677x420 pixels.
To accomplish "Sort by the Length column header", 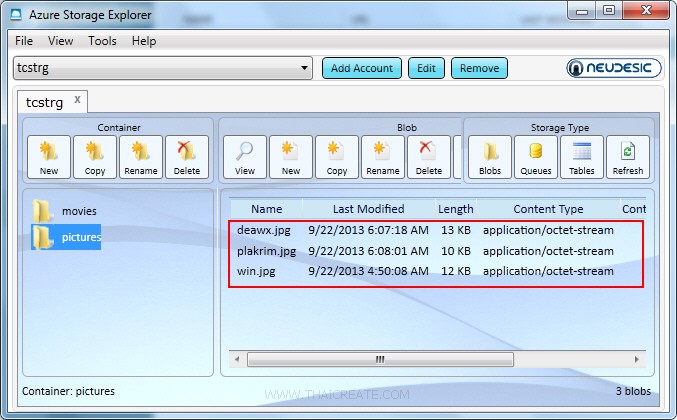I will tap(456, 209).
